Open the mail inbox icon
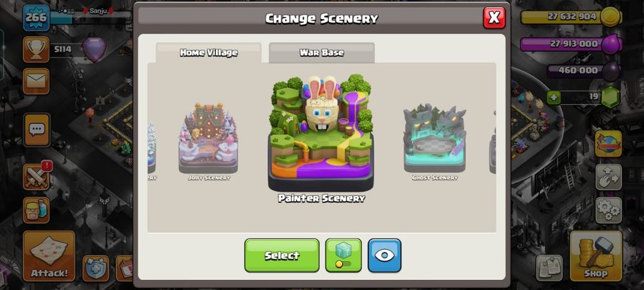 coord(36,81)
